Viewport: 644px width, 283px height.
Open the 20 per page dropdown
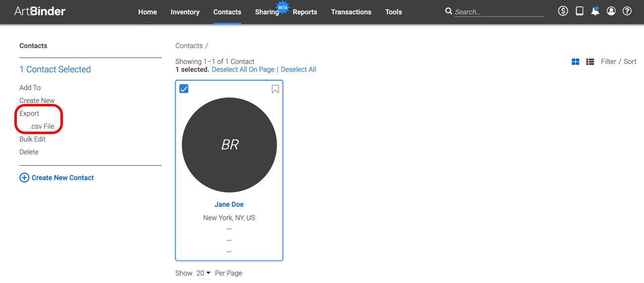203,273
